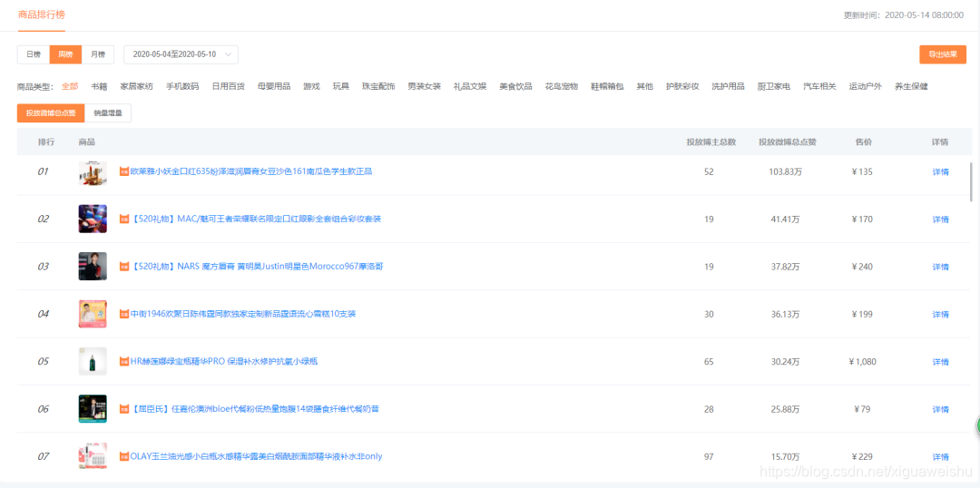Viewport: 980px width, 488px height.
Task: Choose the 洗护用品 category
Action: pyautogui.click(x=728, y=86)
